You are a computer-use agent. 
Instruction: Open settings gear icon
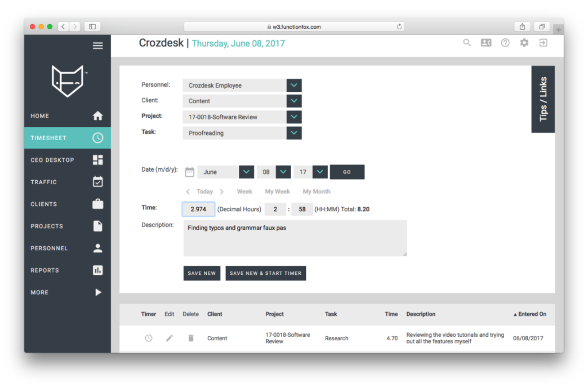point(524,42)
